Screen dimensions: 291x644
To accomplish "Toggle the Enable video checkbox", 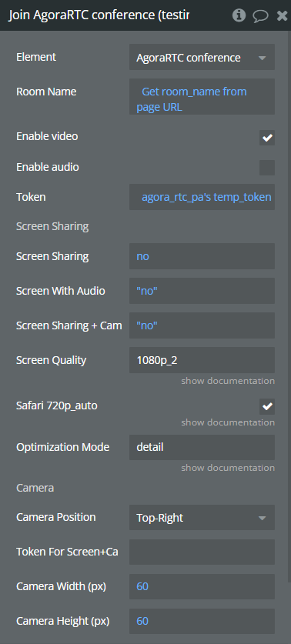I will (x=267, y=138).
